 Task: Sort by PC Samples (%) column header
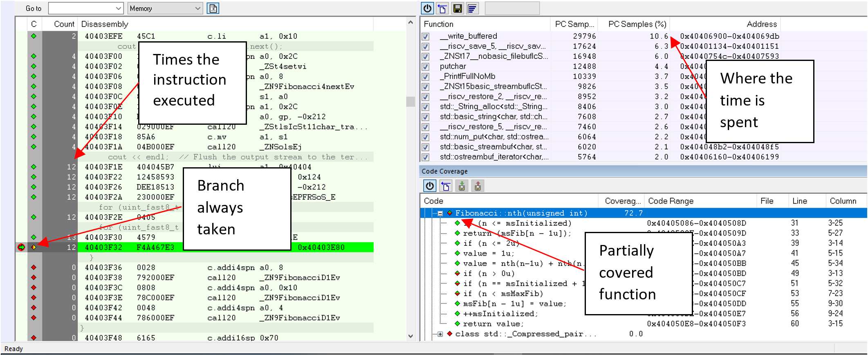[x=637, y=24]
